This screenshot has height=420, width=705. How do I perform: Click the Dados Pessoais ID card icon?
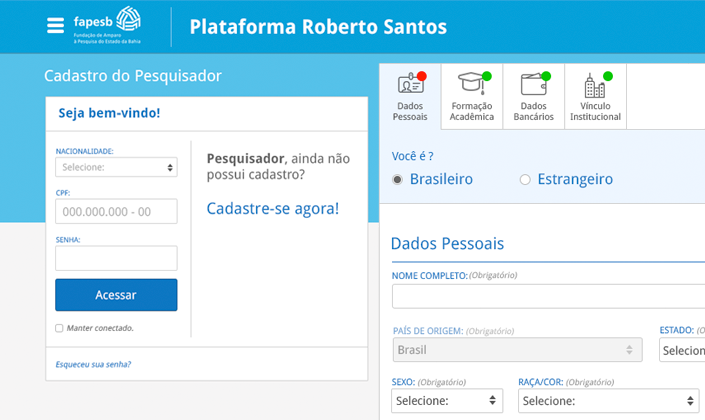(410, 83)
